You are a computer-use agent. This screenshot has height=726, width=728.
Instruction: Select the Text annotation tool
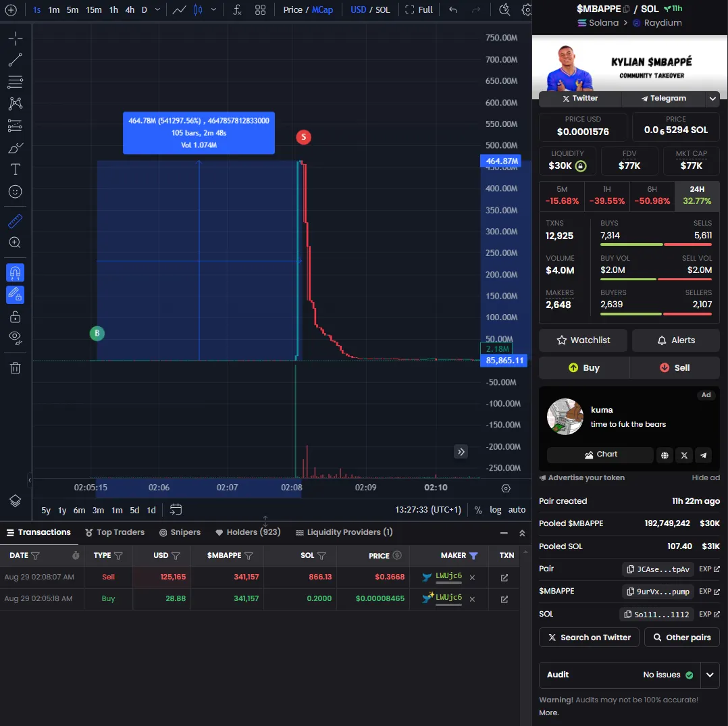pos(15,170)
